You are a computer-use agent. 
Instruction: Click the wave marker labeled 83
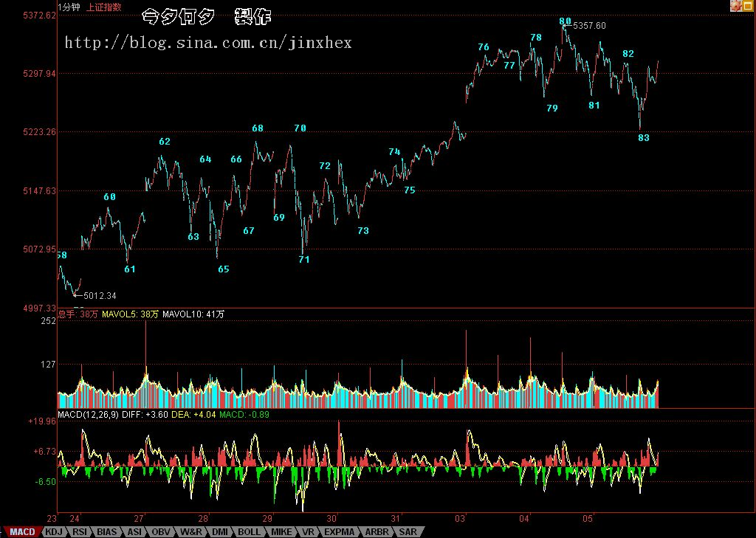click(644, 137)
